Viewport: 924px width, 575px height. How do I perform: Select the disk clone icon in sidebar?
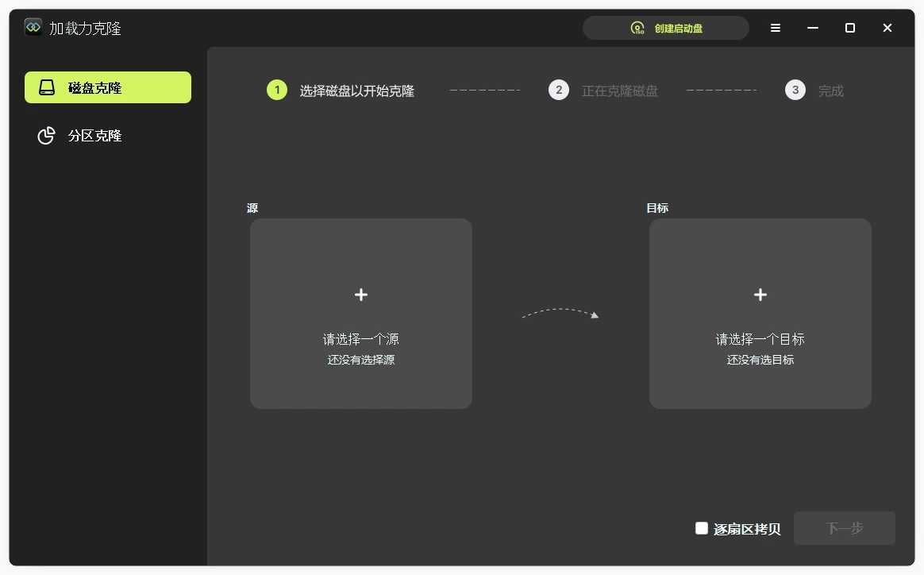[x=46, y=87]
